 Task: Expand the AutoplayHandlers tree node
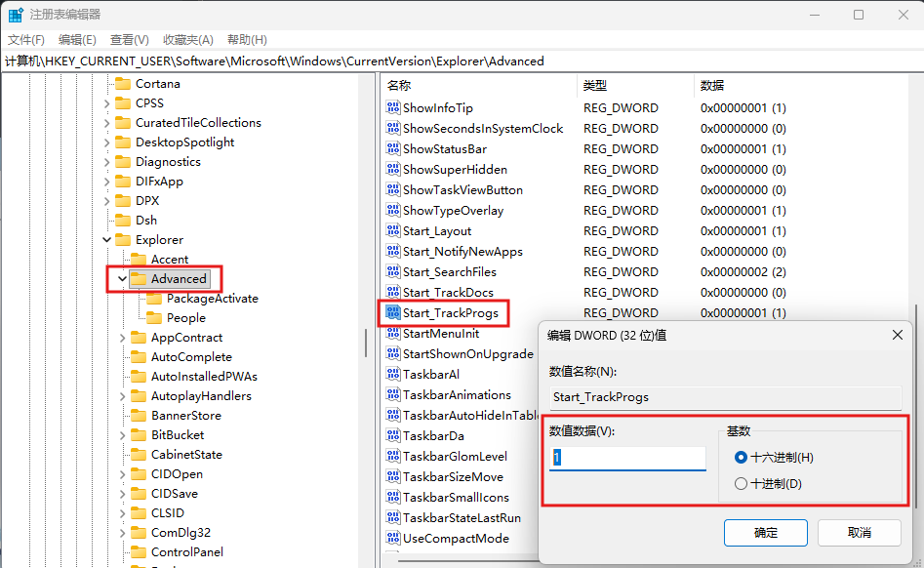coord(122,396)
